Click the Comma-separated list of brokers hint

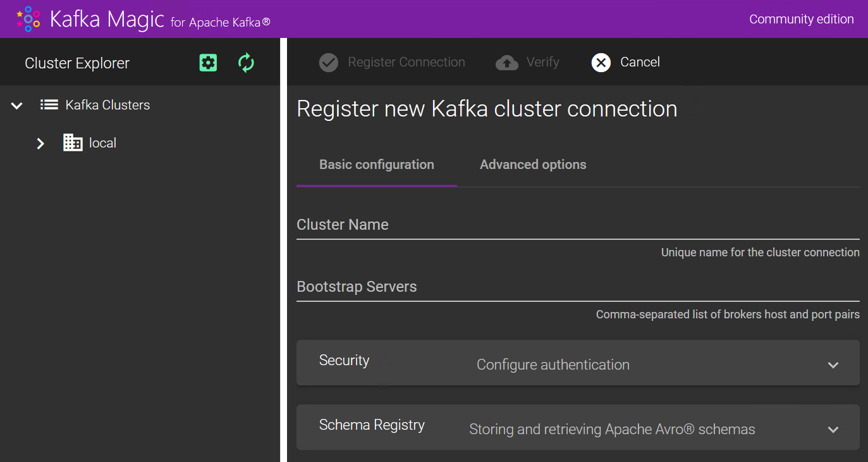(x=728, y=315)
